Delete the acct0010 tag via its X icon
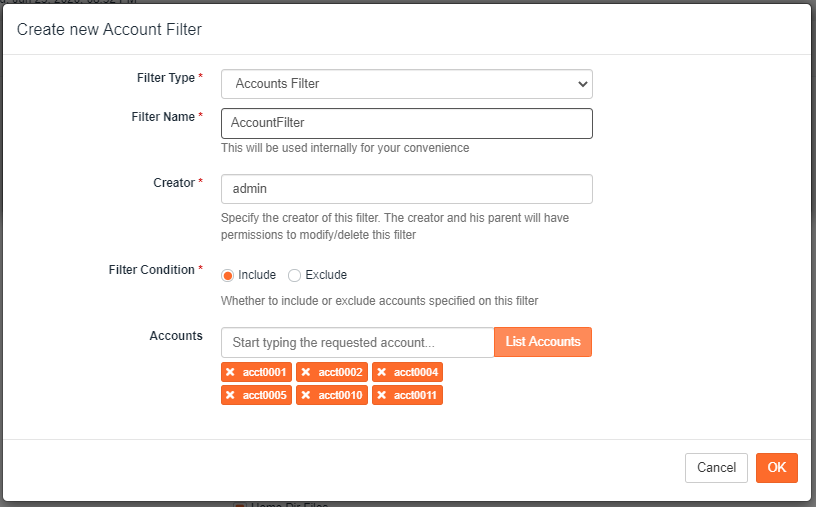Screen dimensions: 816x507 (305, 395)
